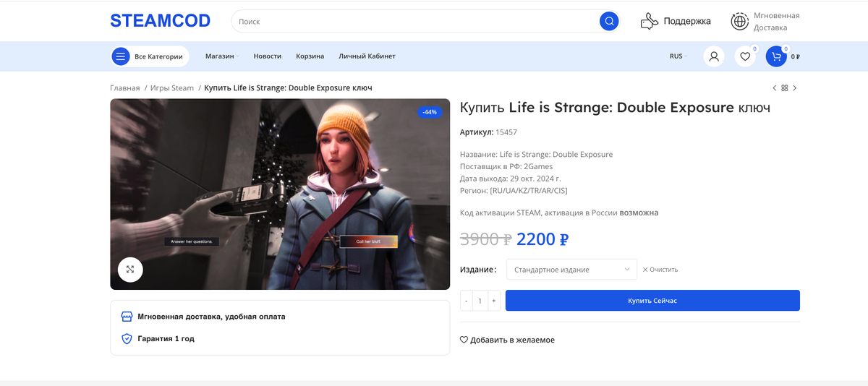
Task: Click the support hand icon
Action: point(650,22)
